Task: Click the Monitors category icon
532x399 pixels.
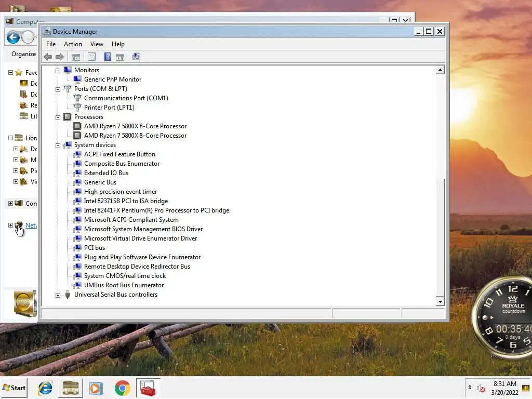Action: pyautogui.click(x=68, y=70)
